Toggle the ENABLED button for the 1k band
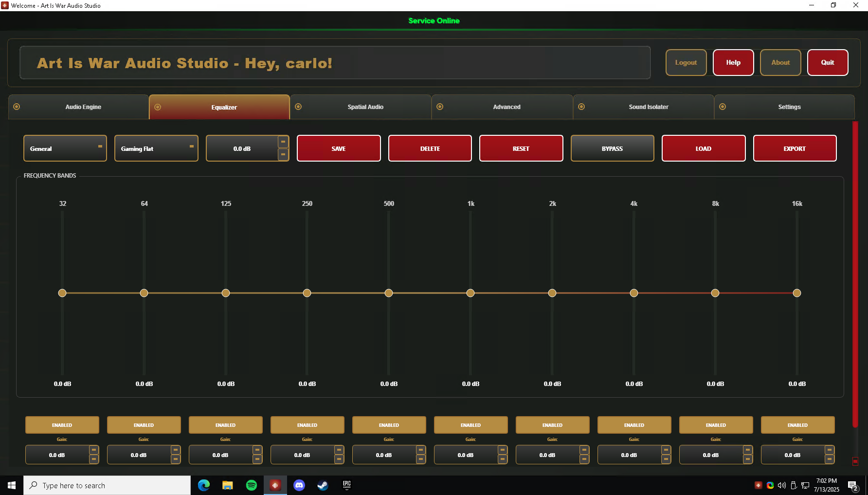This screenshot has width=868, height=495. coord(471,425)
